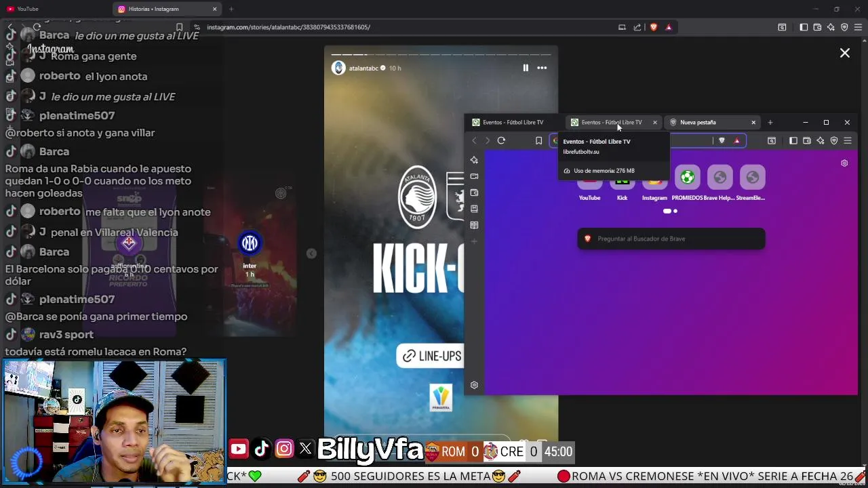Click the bookmark icon in the front Brave window
This screenshot has height=488, width=868.
[538, 141]
